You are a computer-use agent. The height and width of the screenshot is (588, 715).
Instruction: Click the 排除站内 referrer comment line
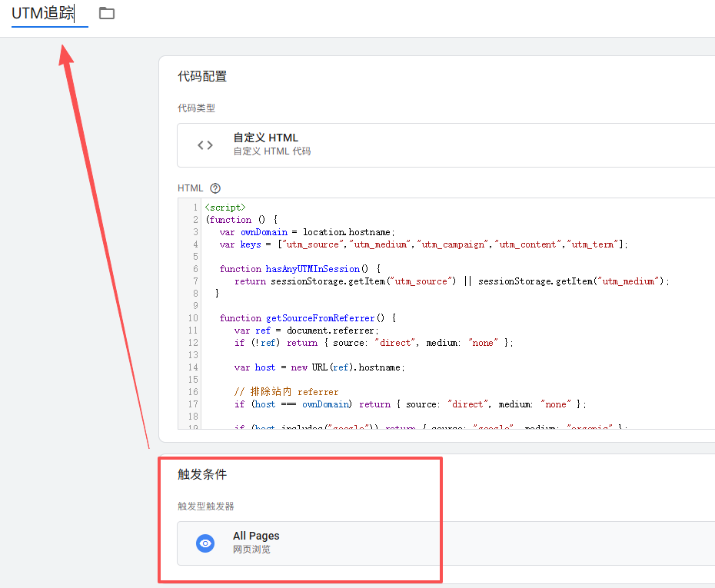pyautogui.click(x=286, y=392)
